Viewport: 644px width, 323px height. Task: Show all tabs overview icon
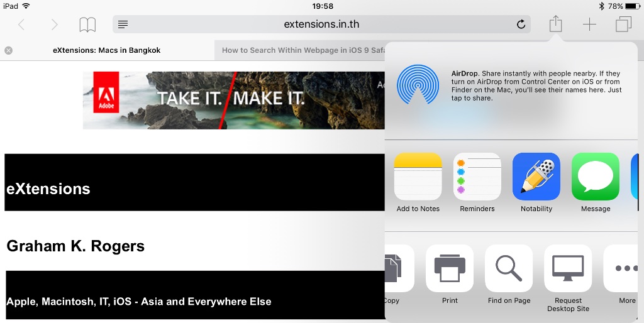tap(623, 25)
